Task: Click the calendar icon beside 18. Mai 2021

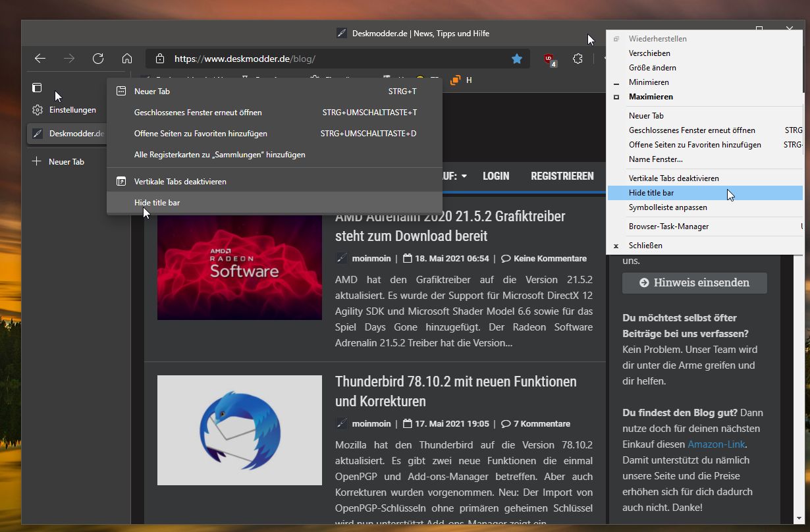Action: point(408,259)
